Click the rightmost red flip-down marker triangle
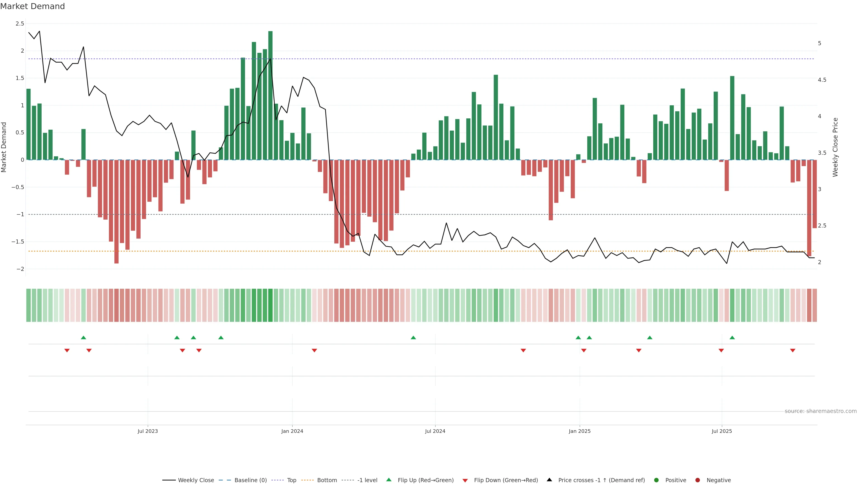 793,351
